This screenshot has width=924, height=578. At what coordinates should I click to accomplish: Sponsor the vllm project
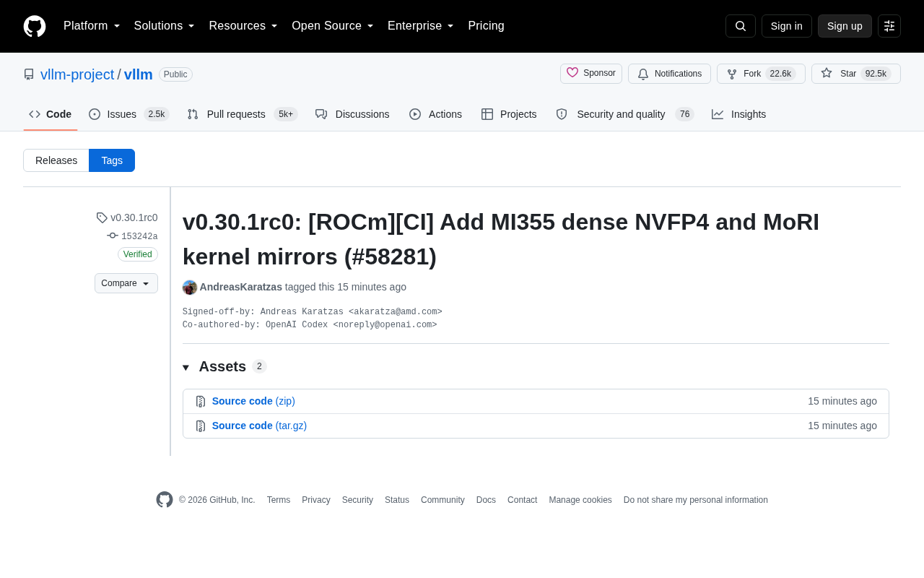point(591,74)
